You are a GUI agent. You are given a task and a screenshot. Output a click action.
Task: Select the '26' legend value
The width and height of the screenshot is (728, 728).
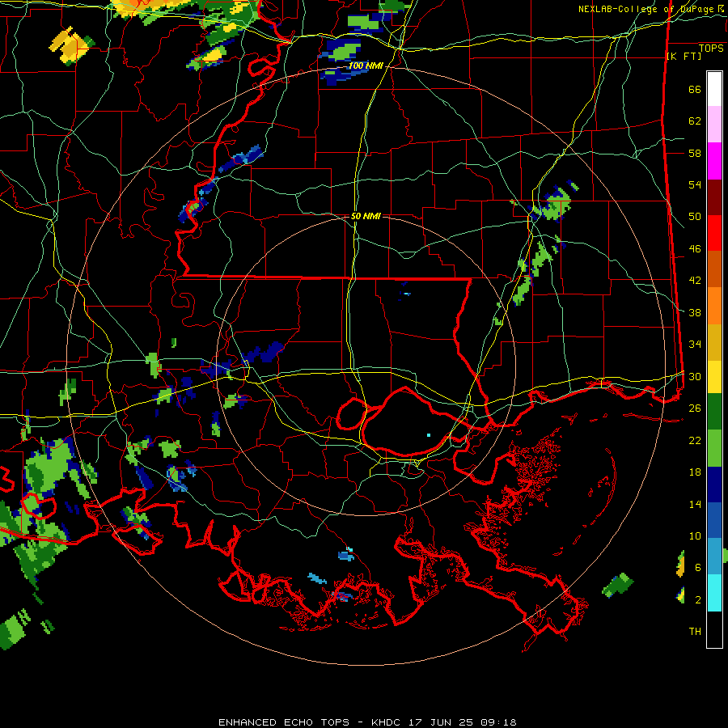click(x=695, y=408)
